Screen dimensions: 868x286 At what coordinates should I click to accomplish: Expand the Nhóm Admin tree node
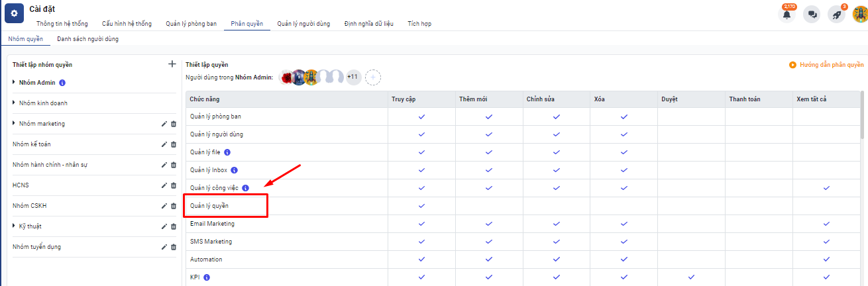point(14,83)
